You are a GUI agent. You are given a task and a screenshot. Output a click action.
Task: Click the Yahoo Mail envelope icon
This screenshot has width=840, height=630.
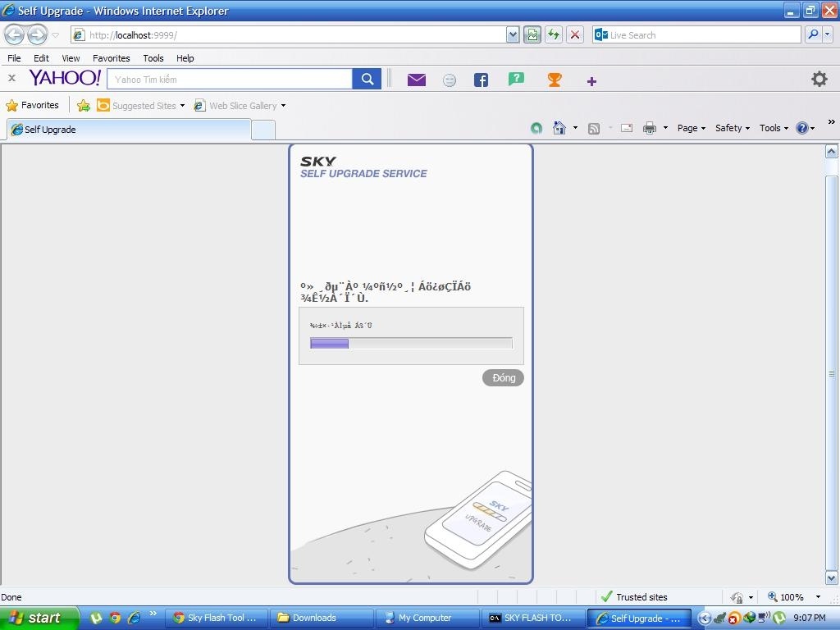coord(417,80)
